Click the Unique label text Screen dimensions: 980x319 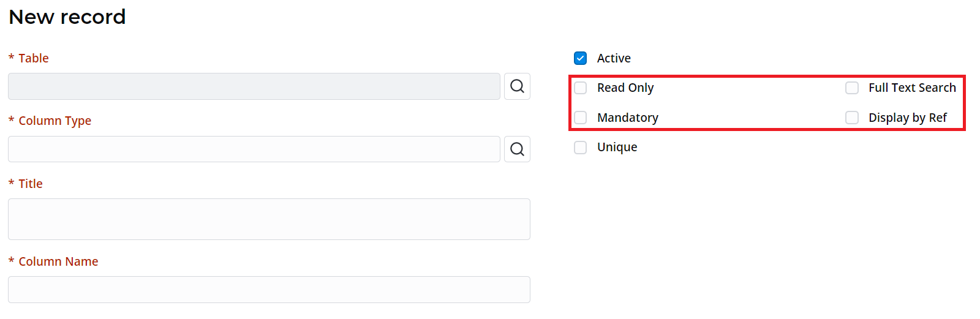(x=617, y=147)
